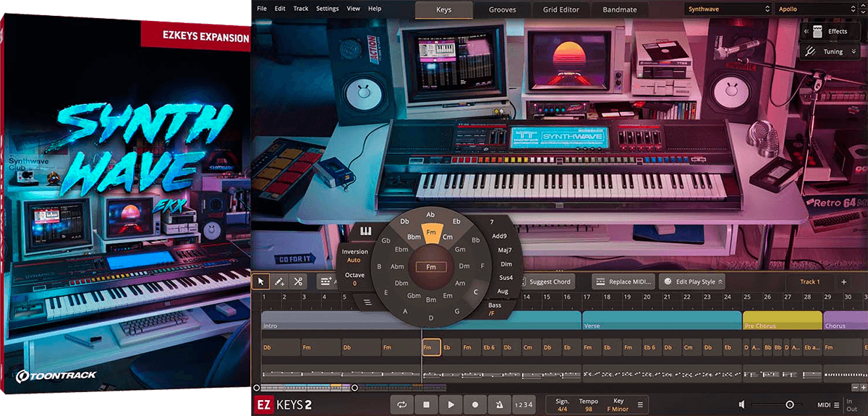Screen dimensions: 868x416
Task: Switch to the Grid Editor tab
Action: coord(561,9)
